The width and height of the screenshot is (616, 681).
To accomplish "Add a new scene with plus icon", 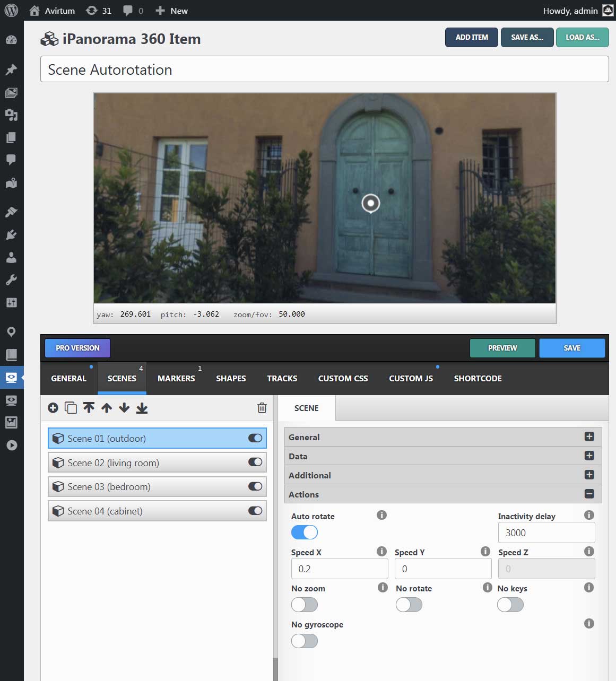I will pos(53,408).
